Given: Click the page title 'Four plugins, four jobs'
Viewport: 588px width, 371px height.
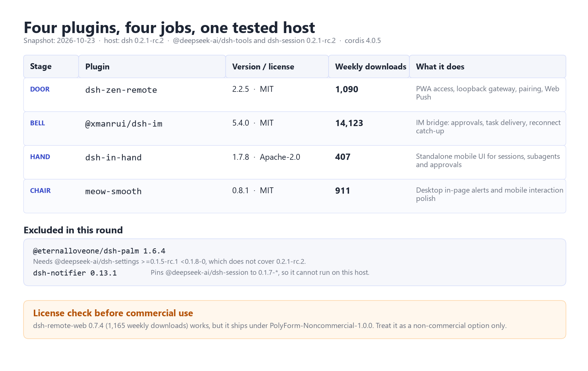Looking at the screenshot, I should tap(169, 28).
